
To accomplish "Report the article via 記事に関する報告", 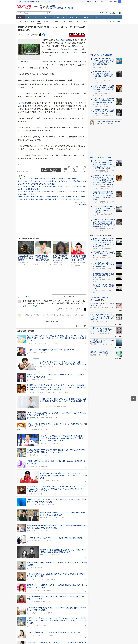I will click(24, 172).
